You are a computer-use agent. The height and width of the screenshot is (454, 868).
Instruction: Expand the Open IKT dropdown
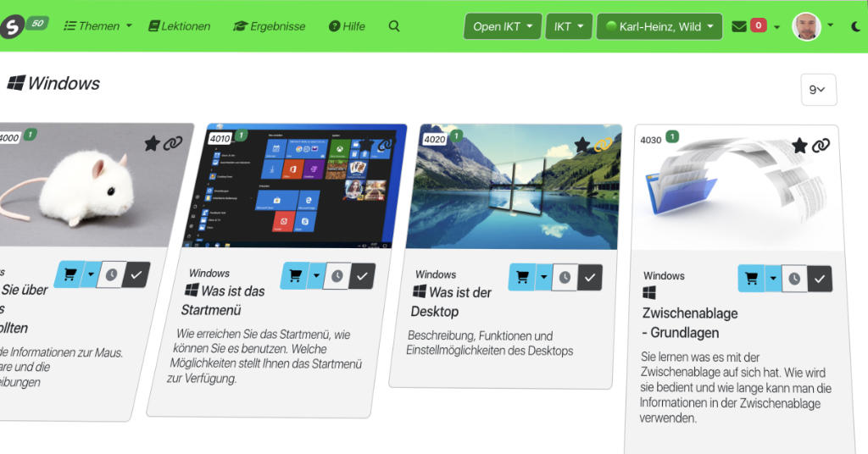click(x=503, y=26)
